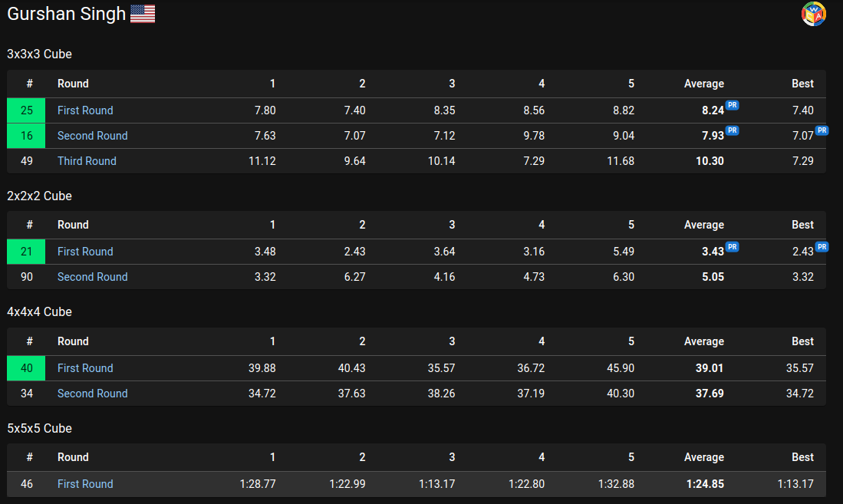Click green rank 21 cell in 2x2x2

[x=26, y=251]
